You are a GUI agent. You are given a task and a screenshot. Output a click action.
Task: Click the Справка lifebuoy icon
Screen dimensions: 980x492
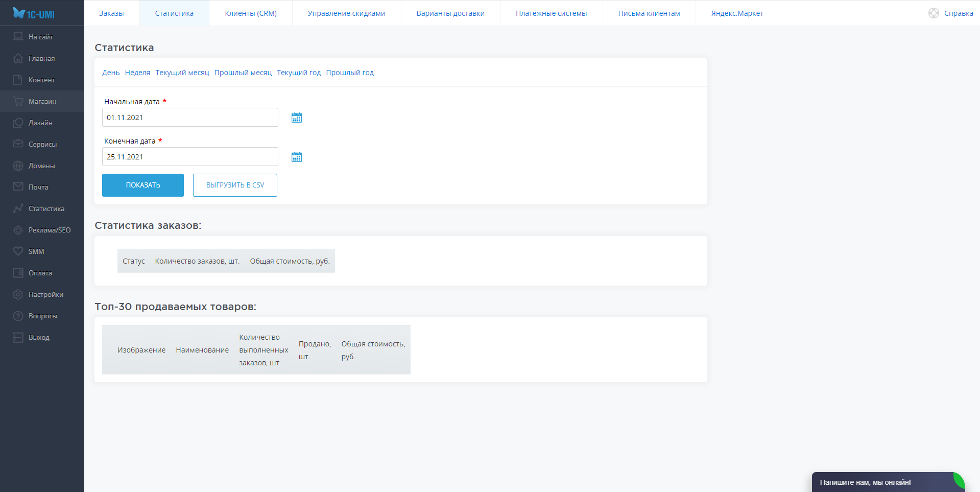934,13
